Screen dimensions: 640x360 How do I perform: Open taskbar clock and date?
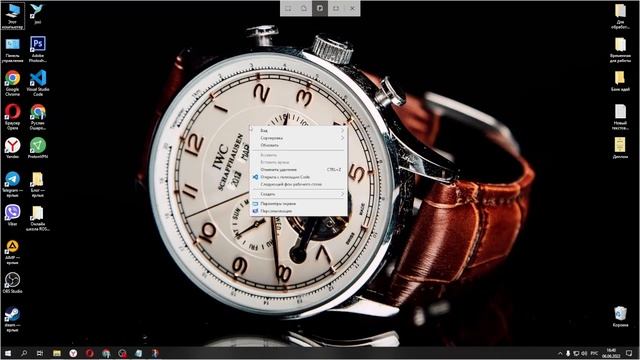click(x=611, y=353)
